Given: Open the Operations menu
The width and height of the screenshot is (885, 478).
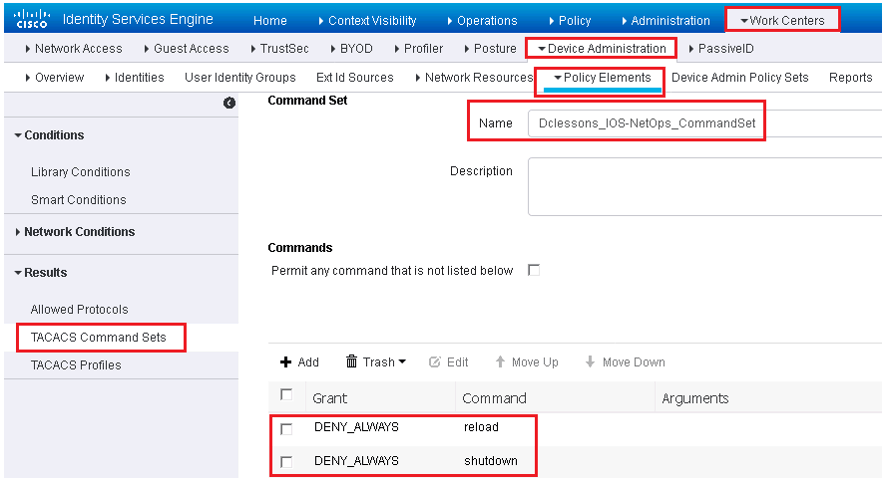Looking at the screenshot, I should click(482, 20).
